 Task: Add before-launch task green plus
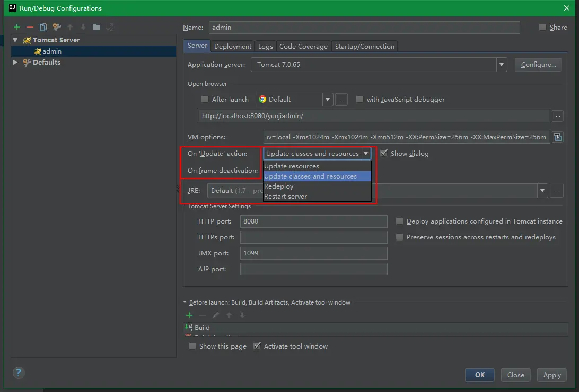click(x=189, y=315)
